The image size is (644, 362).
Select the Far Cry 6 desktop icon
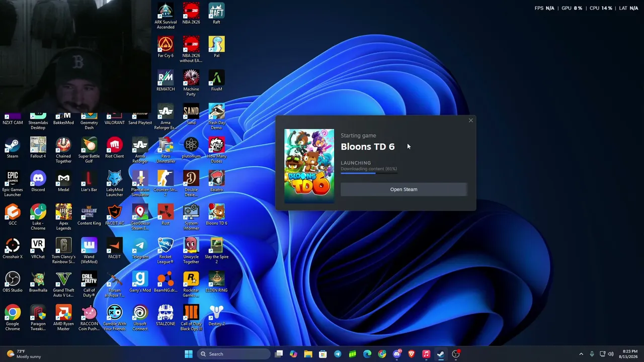tap(166, 48)
